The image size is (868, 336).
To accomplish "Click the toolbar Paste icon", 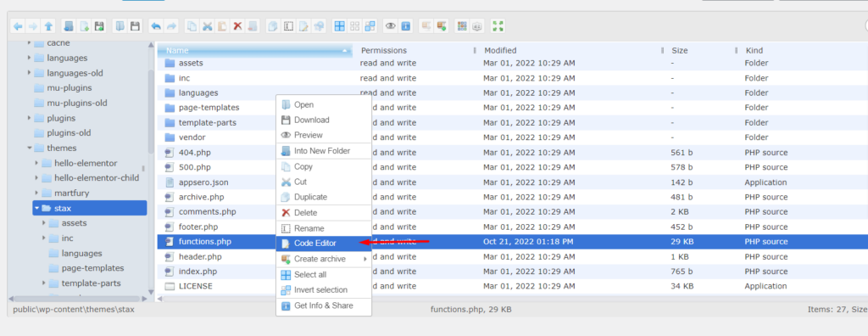I will tap(222, 25).
